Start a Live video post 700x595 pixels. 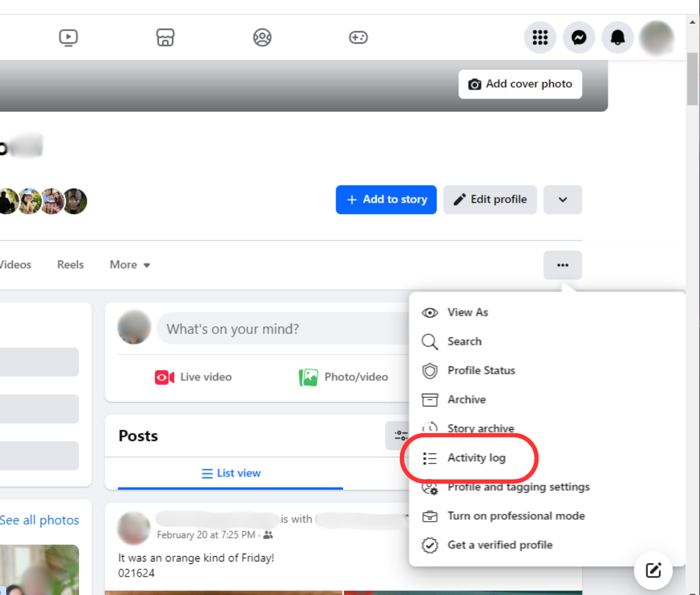pos(193,377)
